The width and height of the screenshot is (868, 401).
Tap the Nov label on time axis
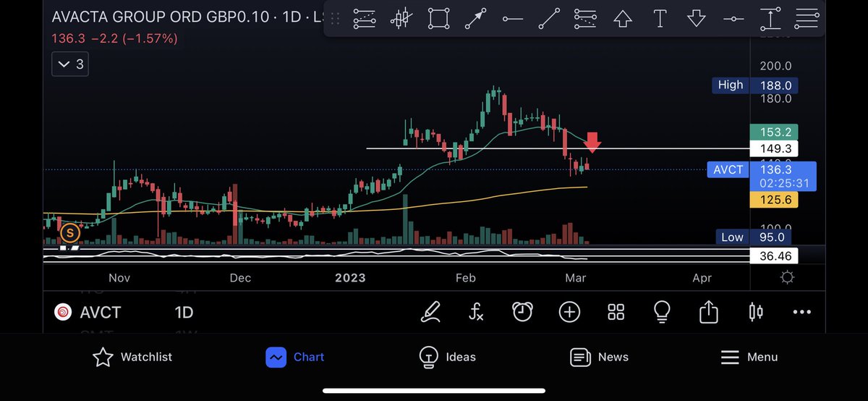click(x=119, y=278)
